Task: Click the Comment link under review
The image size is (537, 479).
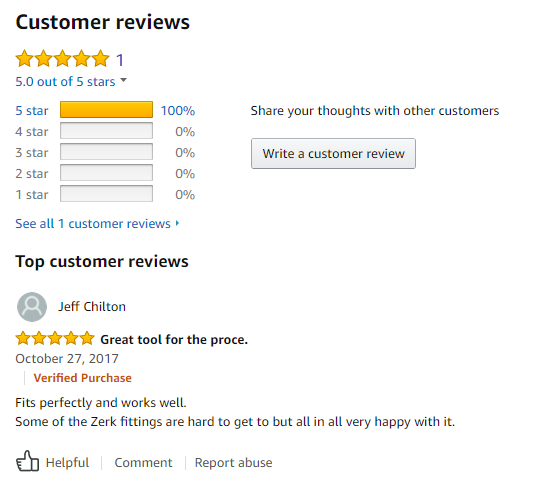Action: pyautogui.click(x=143, y=463)
